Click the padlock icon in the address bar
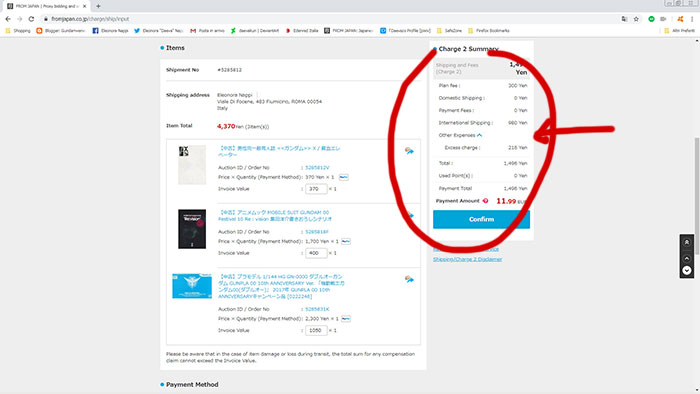The width and height of the screenshot is (700, 394). [46, 19]
